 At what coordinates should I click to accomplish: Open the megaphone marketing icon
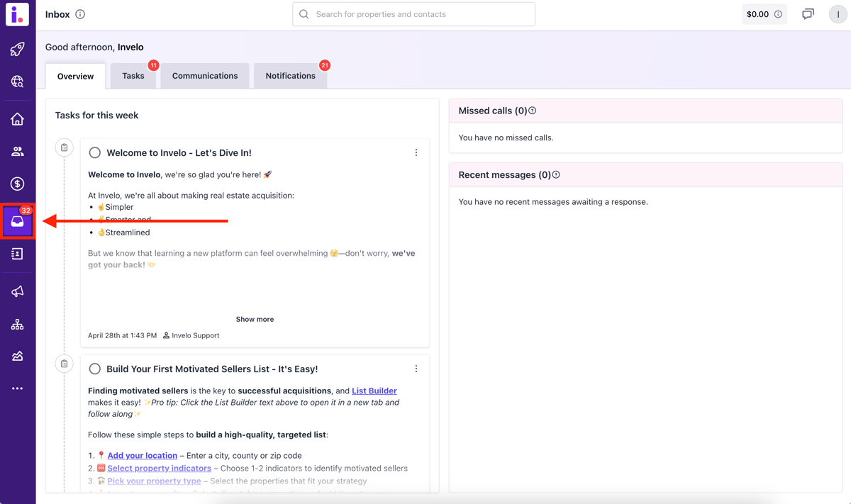(18, 291)
